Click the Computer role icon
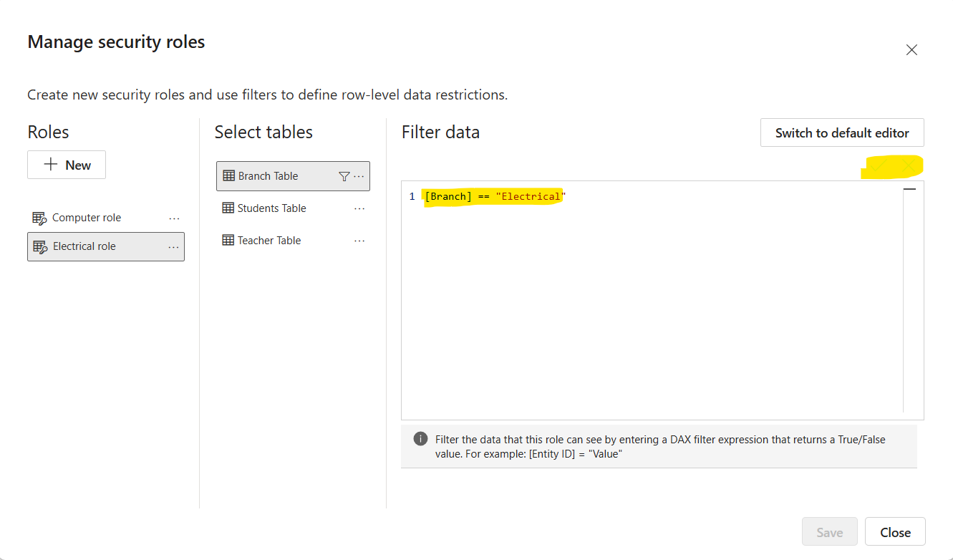This screenshot has width=953, height=560. click(39, 218)
